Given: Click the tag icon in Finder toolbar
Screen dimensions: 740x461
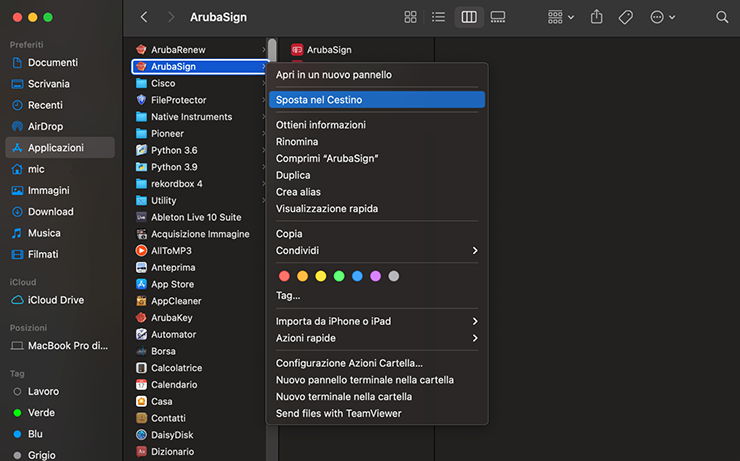Looking at the screenshot, I should point(625,17).
